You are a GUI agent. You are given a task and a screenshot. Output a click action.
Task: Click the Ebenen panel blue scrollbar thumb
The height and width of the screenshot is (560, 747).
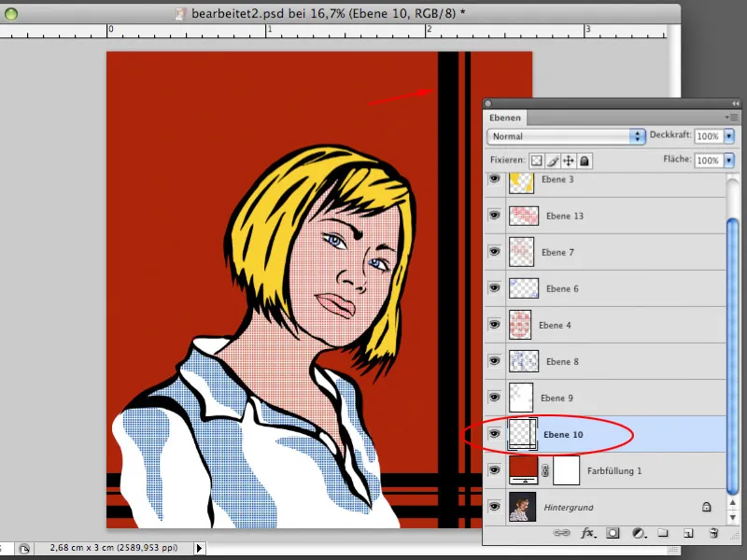click(733, 356)
